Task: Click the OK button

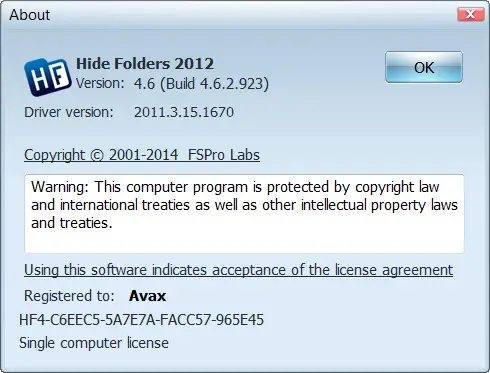Action: [x=424, y=67]
